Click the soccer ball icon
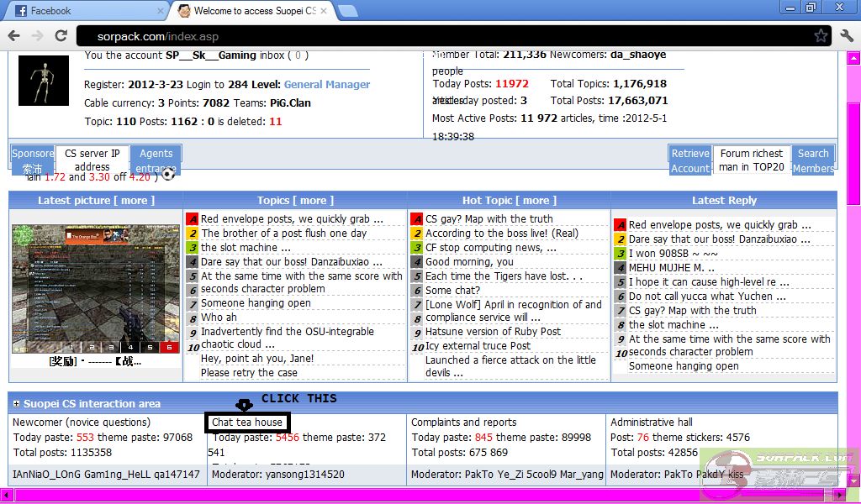The width and height of the screenshot is (861, 504). click(168, 175)
